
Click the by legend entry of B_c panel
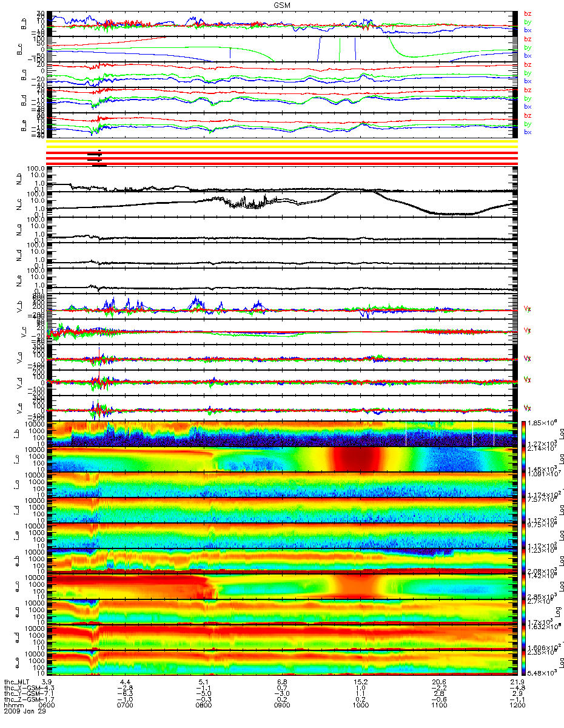tap(528, 47)
